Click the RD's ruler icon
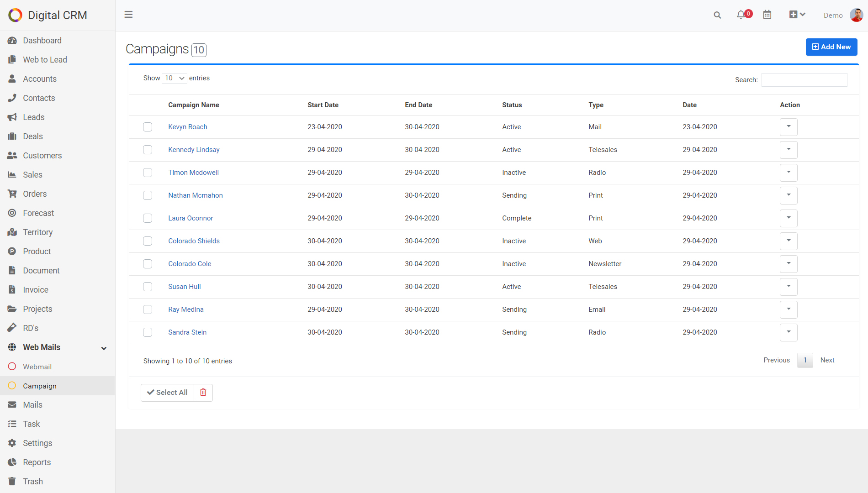This screenshot has width=868, height=493. pyautogui.click(x=12, y=327)
